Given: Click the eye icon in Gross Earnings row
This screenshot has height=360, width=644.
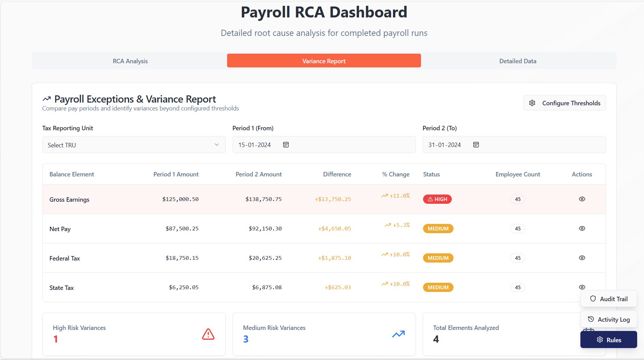Looking at the screenshot, I should (582, 199).
